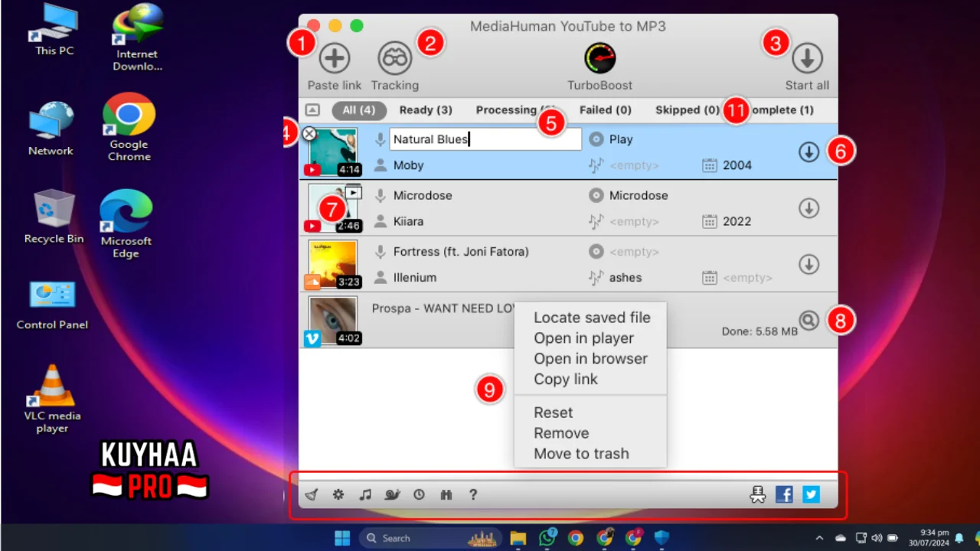Toggle the TurboBoost speedometer
Image resolution: width=980 pixels, height=551 pixels.
(x=599, y=67)
